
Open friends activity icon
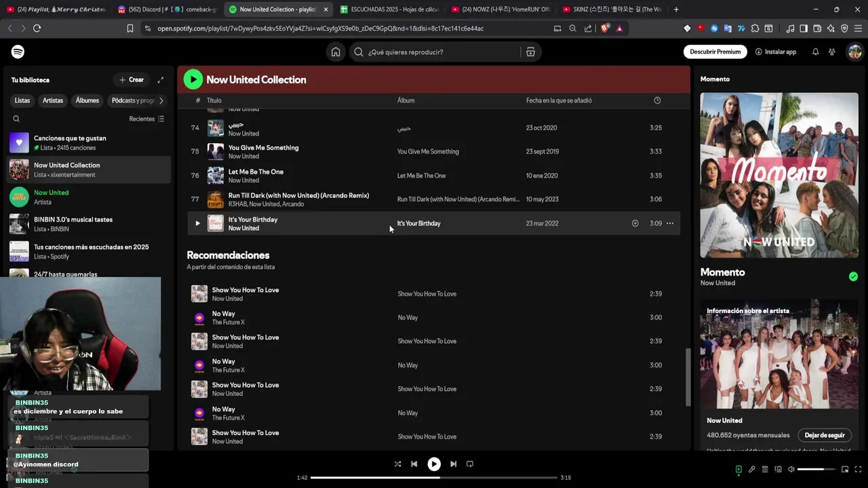click(x=831, y=52)
